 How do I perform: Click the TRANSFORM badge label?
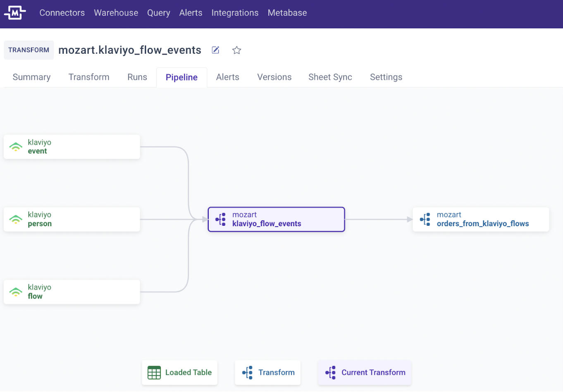tap(29, 50)
